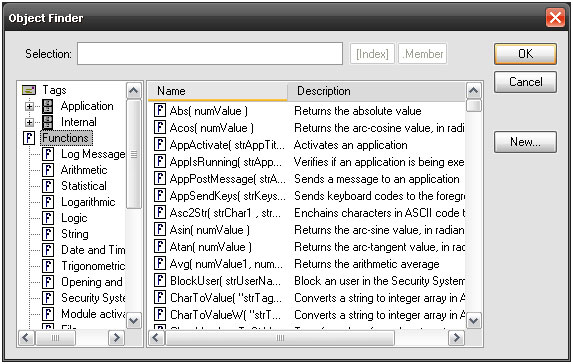
Task: Click the function list horizontal scrollbar thumb
Action: [280, 338]
